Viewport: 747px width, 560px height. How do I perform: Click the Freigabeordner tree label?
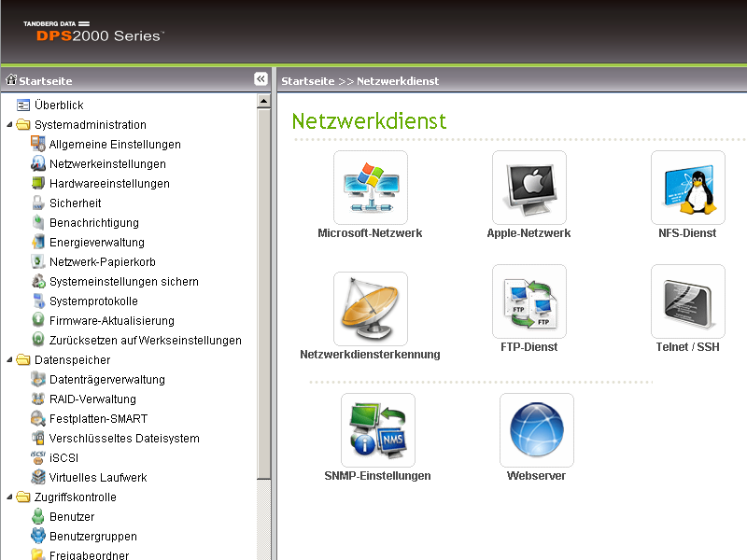point(89,555)
